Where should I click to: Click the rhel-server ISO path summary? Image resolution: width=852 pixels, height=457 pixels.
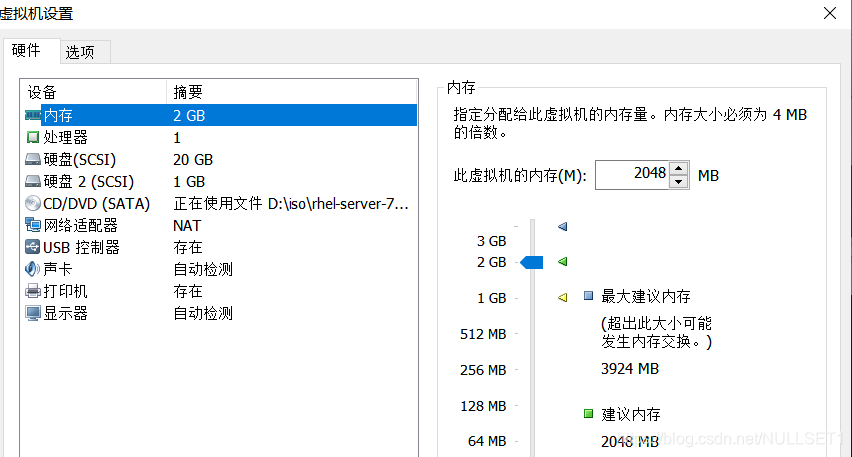291,203
